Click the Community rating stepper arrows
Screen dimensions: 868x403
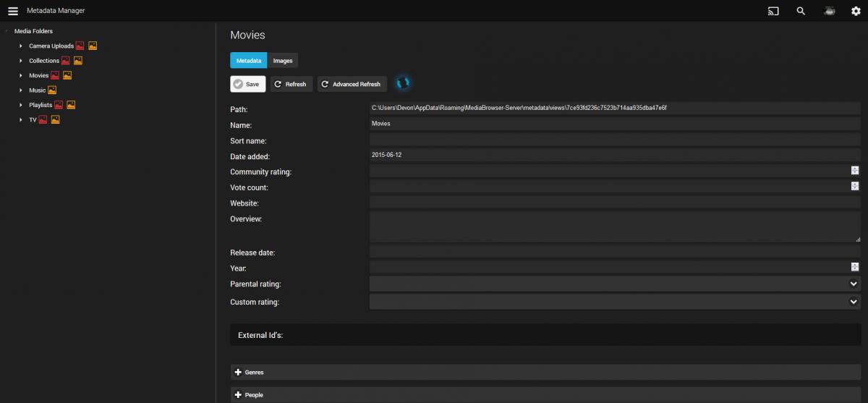coord(854,171)
